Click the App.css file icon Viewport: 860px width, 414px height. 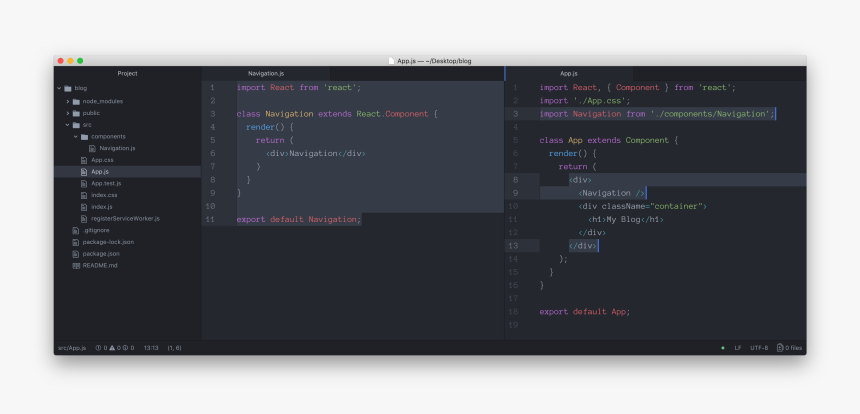point(84,160)
